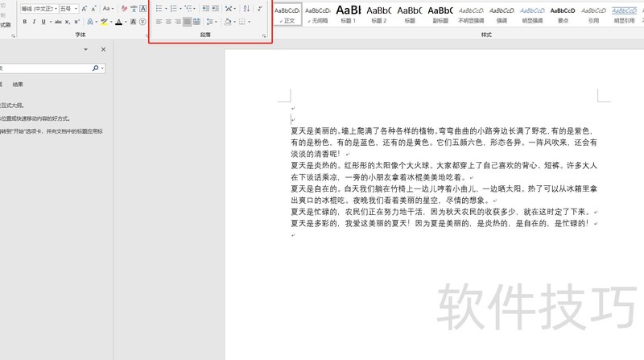
Task: Click text 夏天是美丽的 in document
Action: pyautogui.click(x=314, y=131)
